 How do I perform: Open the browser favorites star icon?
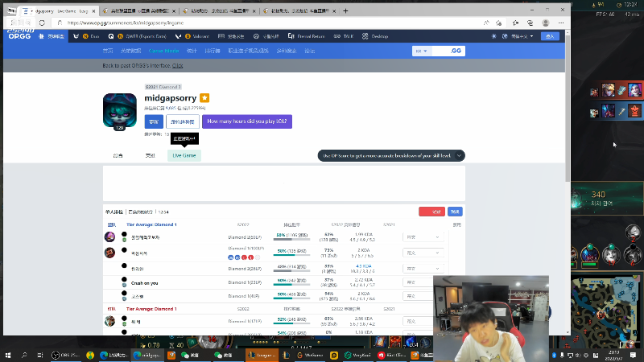click(x=515, y=23)
